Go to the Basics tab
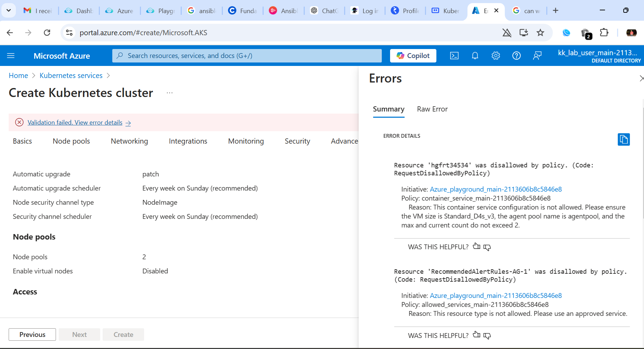The width and height of the screenshot is (644, 349). (x=22, y=141)
